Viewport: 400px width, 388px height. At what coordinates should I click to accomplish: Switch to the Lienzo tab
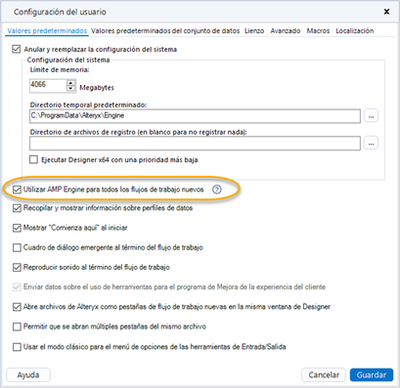[x=254, y=31]
